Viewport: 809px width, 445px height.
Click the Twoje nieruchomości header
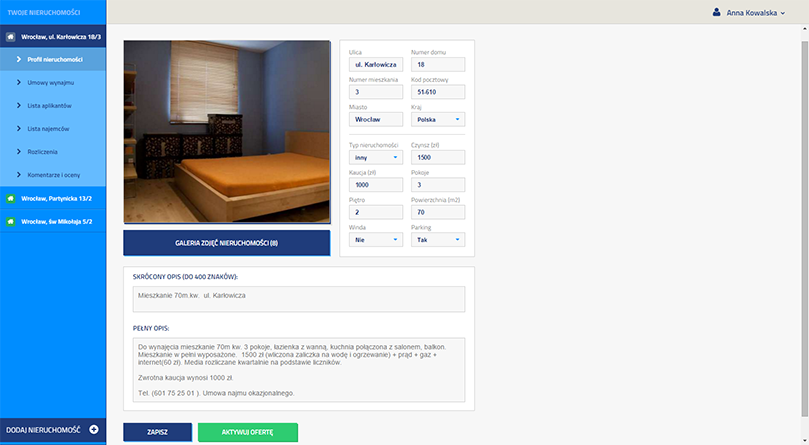coord(44,12)
